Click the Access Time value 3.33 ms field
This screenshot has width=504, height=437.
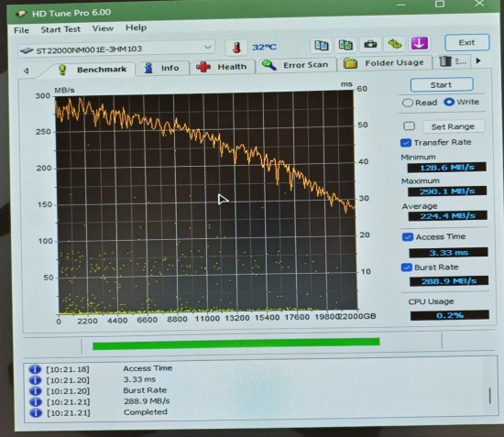[448, 253]
